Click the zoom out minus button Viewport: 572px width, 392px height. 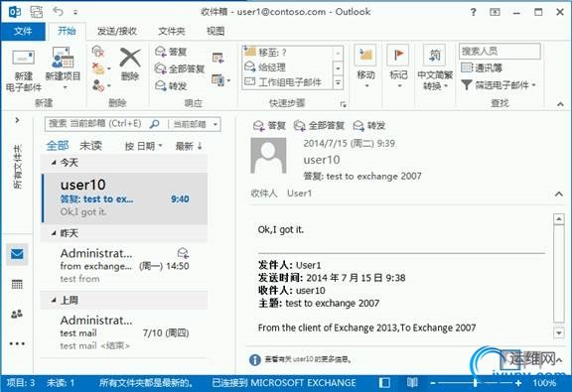[x=433, y=383]
